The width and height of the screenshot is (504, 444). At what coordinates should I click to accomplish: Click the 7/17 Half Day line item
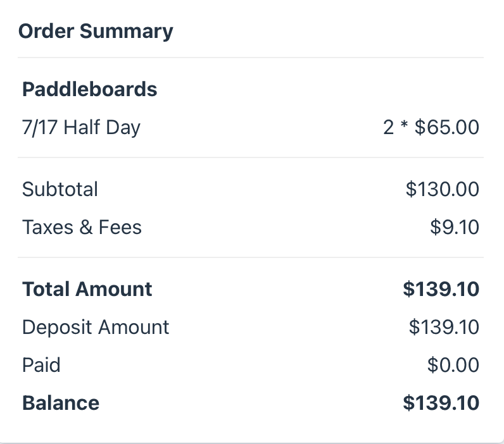pyautogui.click(x=81, y=128)
